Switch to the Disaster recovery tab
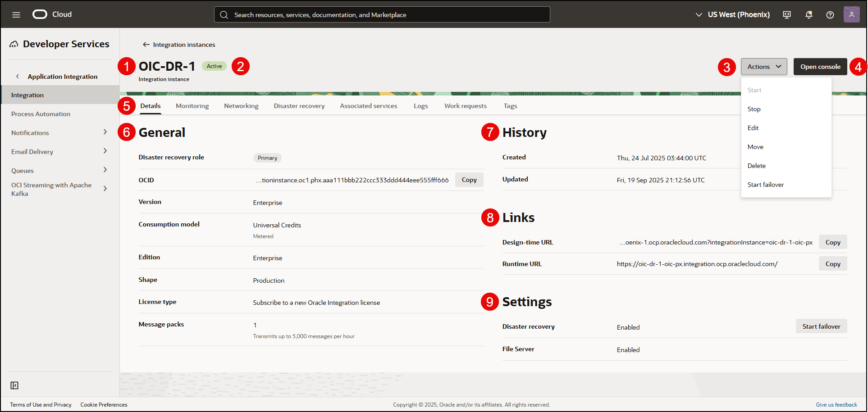The image size is (868, 412). 299,105
